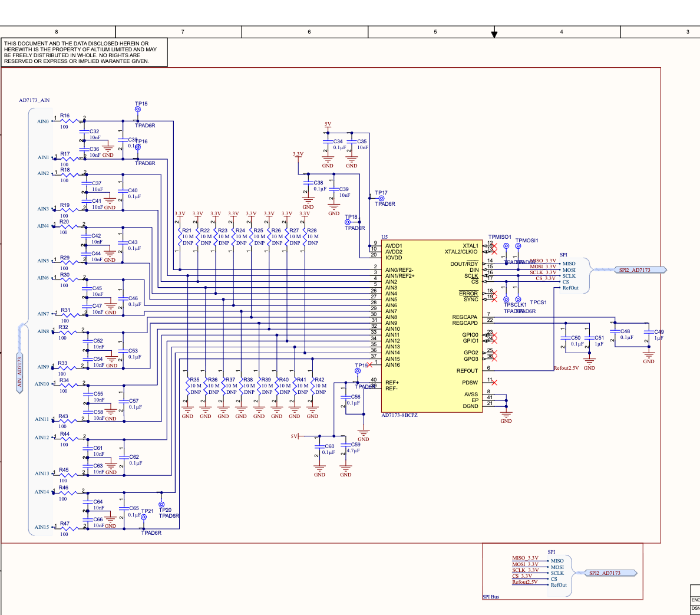Select resistor R21 pull-up
Image resolution: width=700 pixels, height=615 pixels.
click(180, 236)
